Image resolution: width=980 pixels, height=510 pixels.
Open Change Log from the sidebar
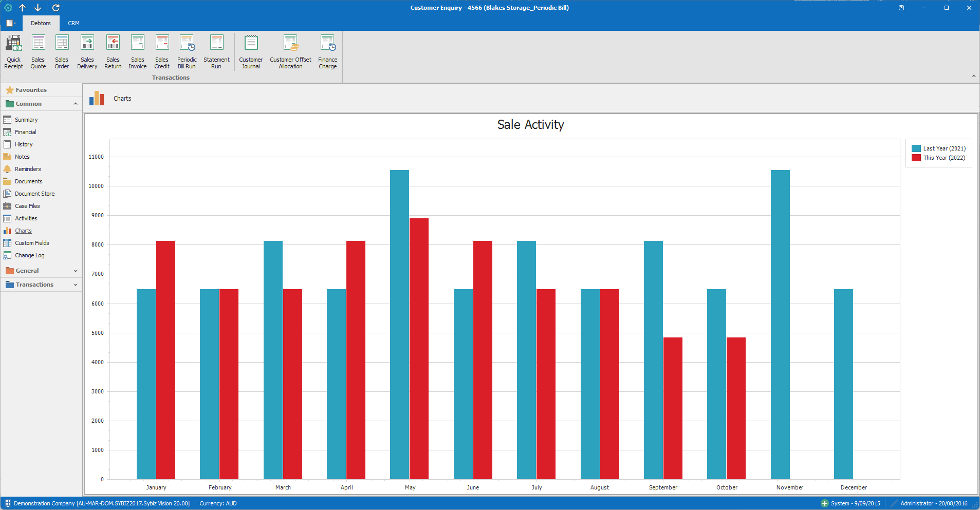29,255
